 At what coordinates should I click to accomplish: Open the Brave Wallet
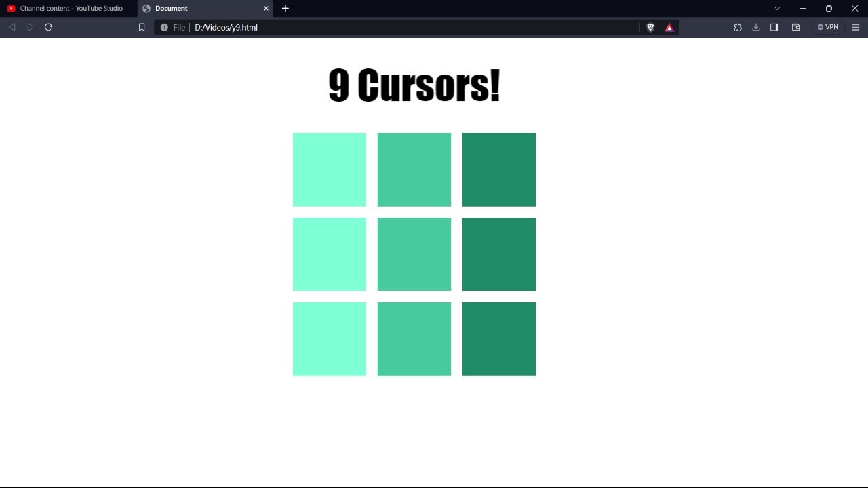pos(796,27)
